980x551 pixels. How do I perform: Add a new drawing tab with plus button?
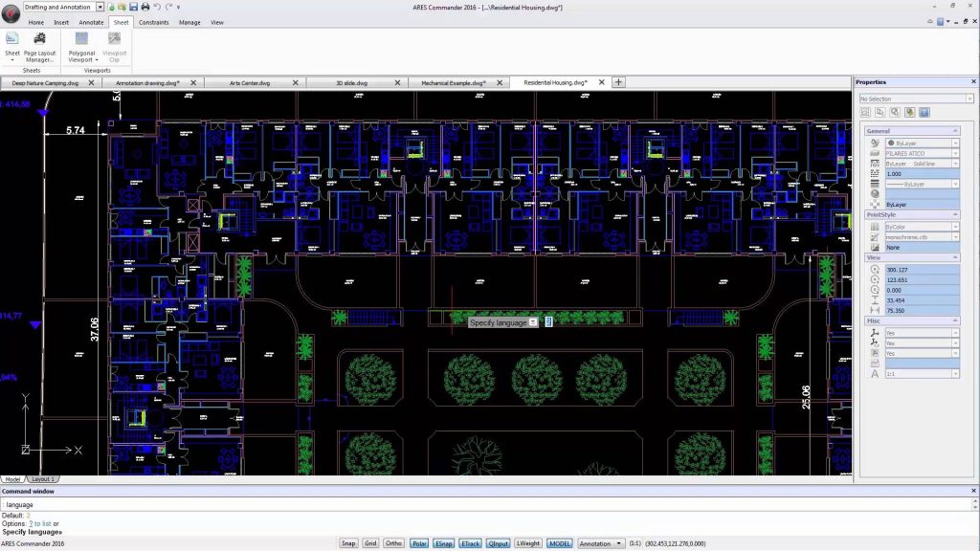coord(618,82)
